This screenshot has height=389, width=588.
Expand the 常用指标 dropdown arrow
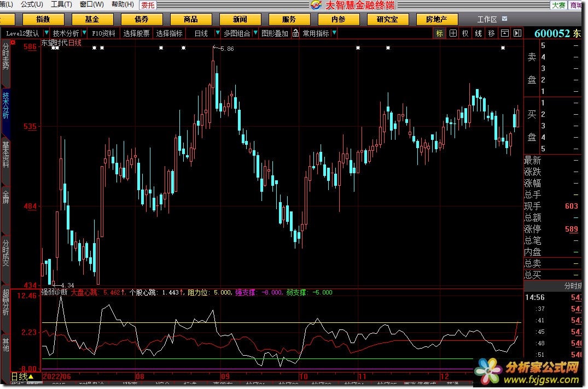(334, 33)
